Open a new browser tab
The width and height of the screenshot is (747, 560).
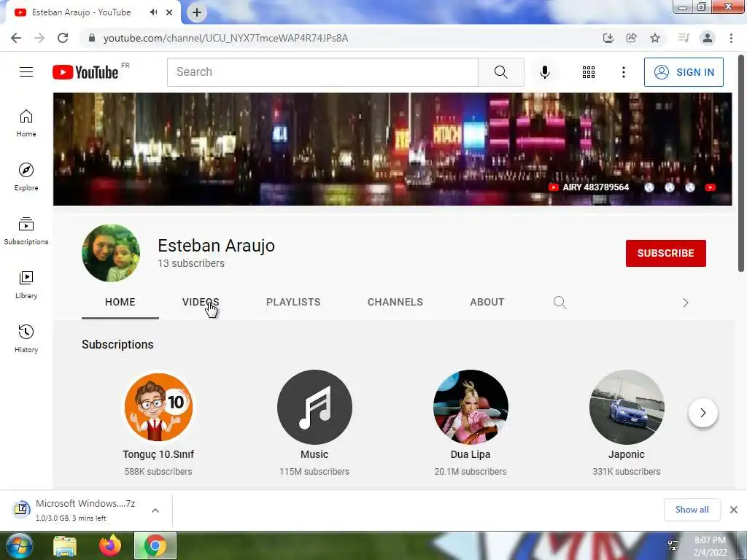tap(197, 12)
